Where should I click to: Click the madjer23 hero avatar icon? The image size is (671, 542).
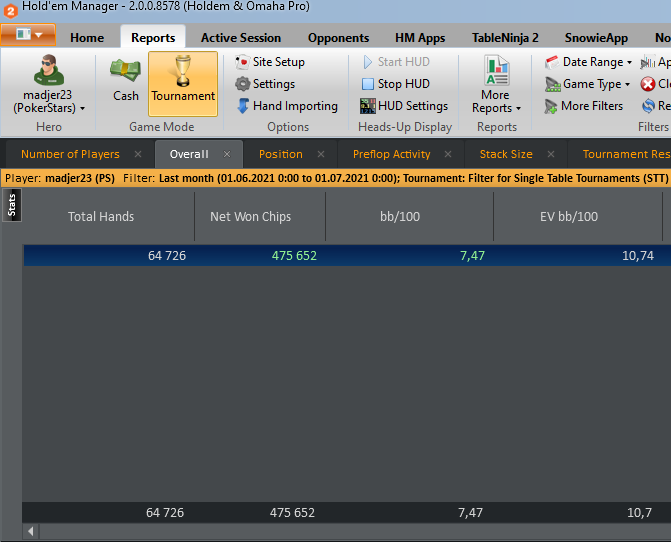pos(49,70)
